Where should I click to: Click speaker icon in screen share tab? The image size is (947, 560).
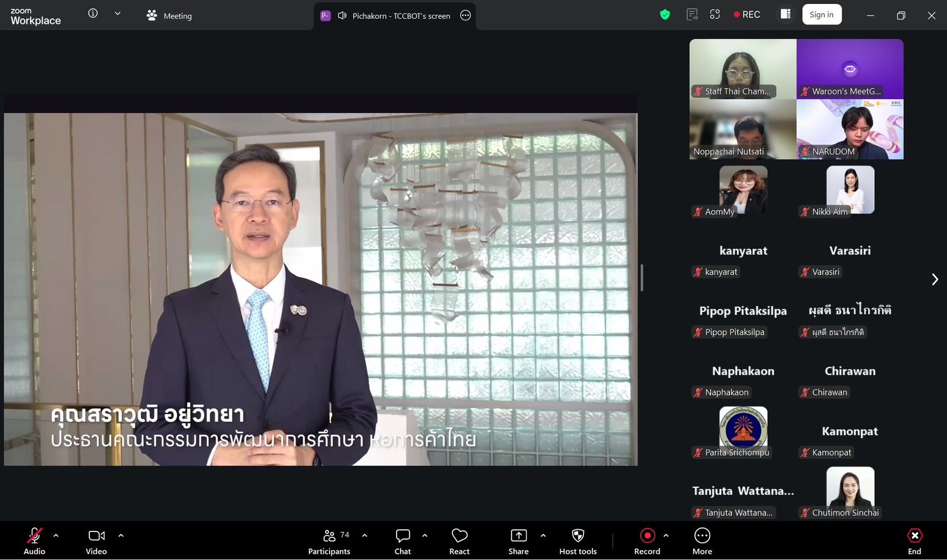click(342, 15)
